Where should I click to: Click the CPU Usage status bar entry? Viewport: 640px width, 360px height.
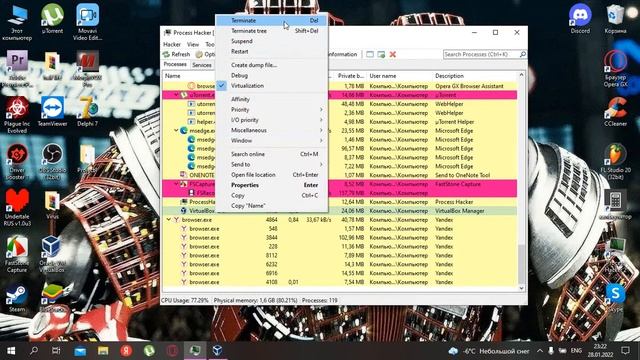pyautogui.click(x=184, y=300)
